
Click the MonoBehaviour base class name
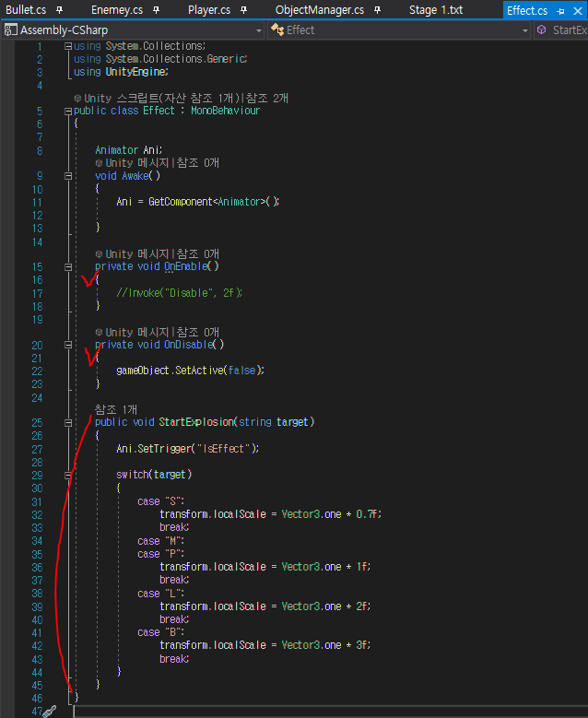pyautogui.click(x=225, y=111)
